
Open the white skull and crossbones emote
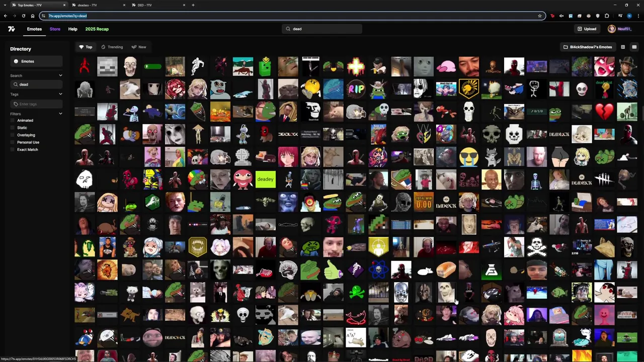[x=536, y=247]
